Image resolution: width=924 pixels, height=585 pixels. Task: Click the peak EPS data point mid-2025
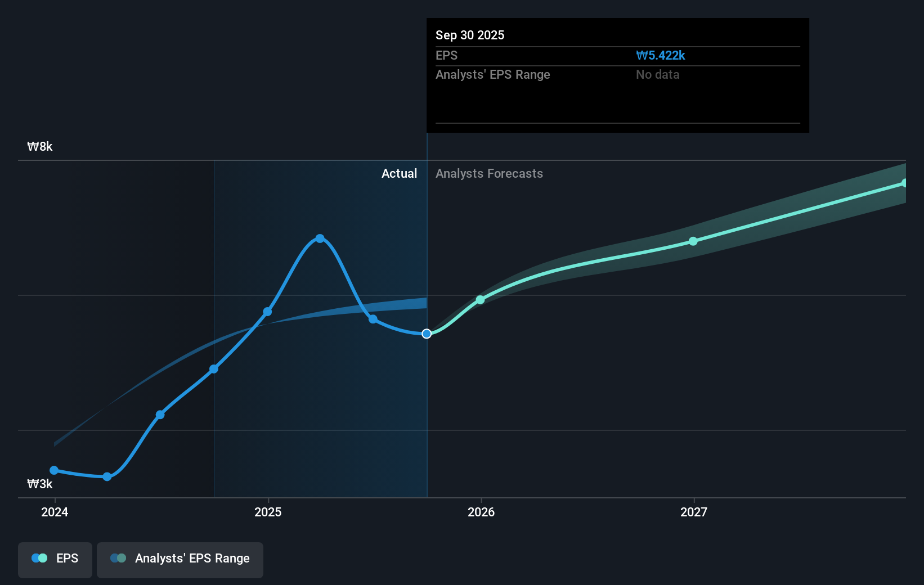320,238
